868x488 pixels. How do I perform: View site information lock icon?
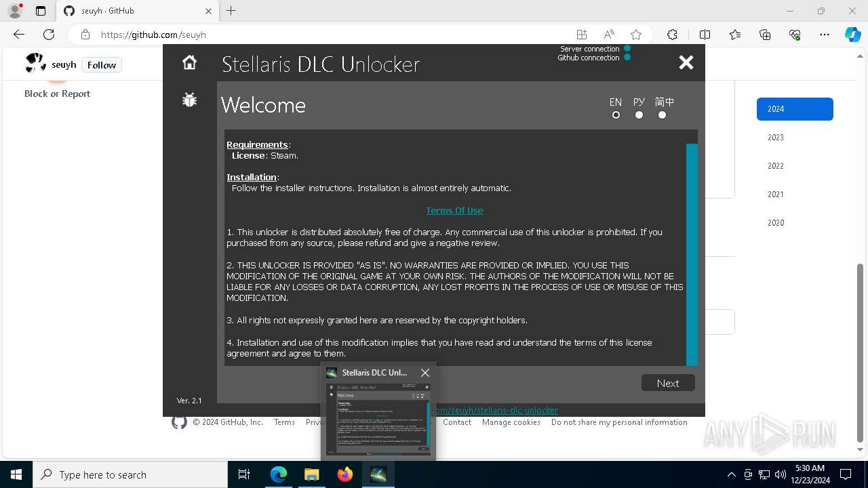[85, 35]
